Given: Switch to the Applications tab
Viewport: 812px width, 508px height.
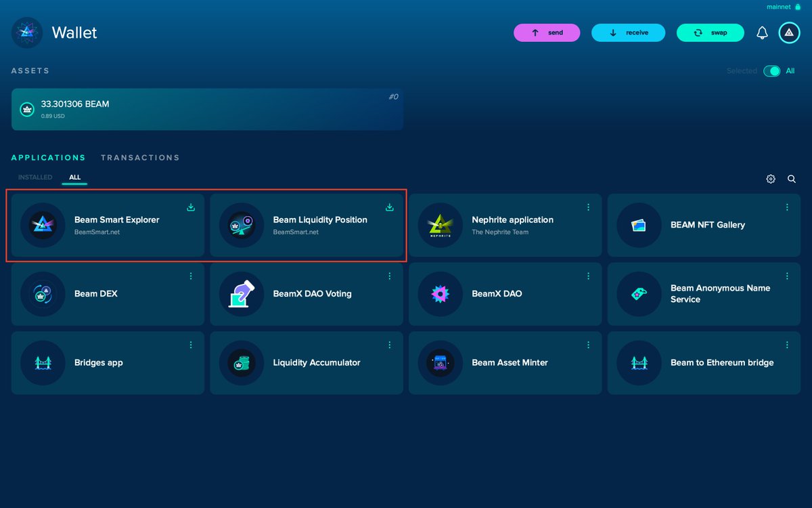Looking at the screenshot, I should pyautogui.click(x=49, y=158).
